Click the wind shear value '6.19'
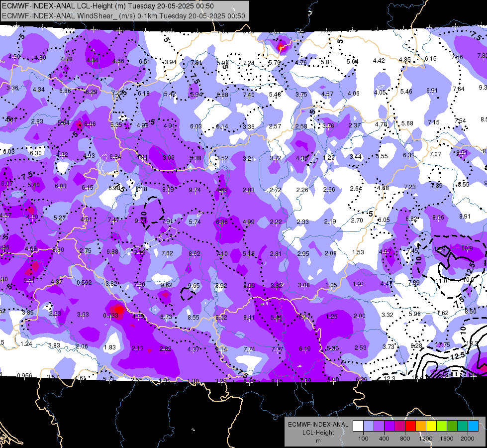Screen dimensions: 487x448 pyautogui.click(x=304, y=349)
